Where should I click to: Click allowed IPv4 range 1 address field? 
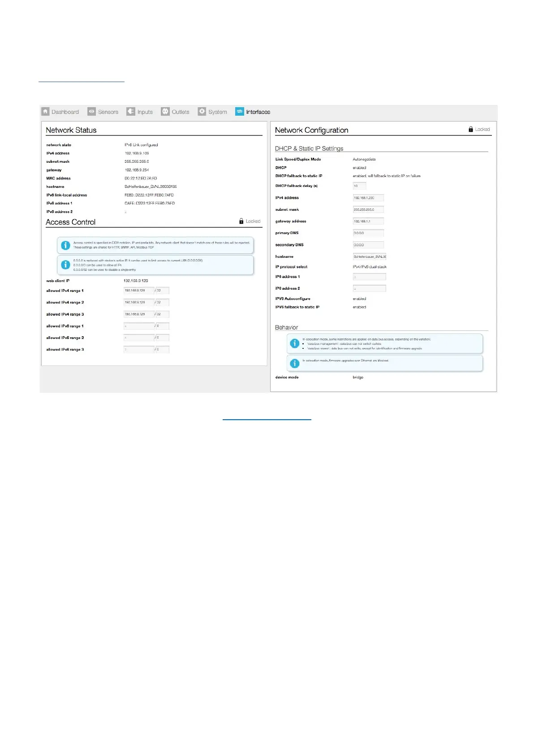coord(139,291)
